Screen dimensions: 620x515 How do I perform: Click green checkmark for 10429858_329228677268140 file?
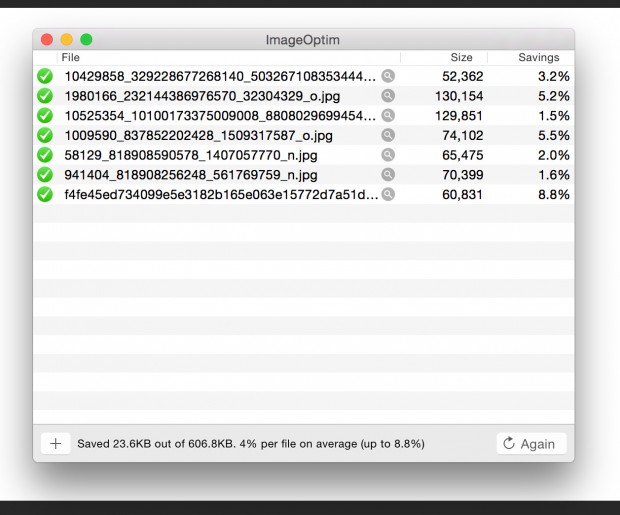pyautogui.click(x=45, y=76)
